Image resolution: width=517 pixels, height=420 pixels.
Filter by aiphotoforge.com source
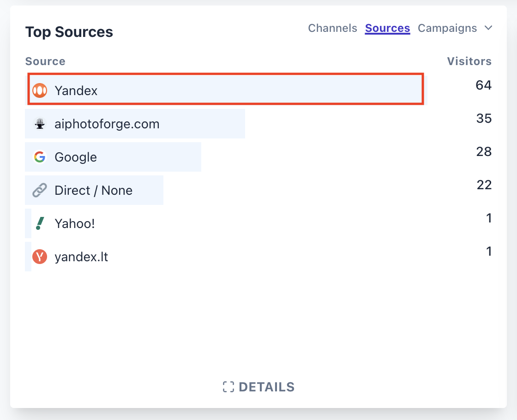click(107, 124)
